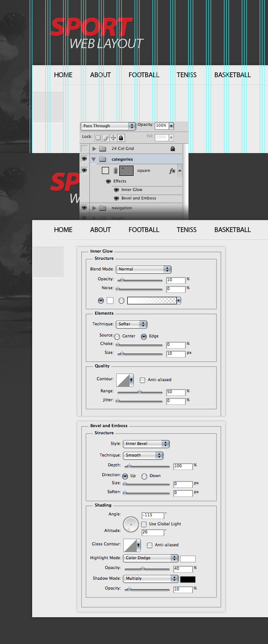Click the white Highlight Mode color swatch
The image size is (268, 644).
point(188,558)
